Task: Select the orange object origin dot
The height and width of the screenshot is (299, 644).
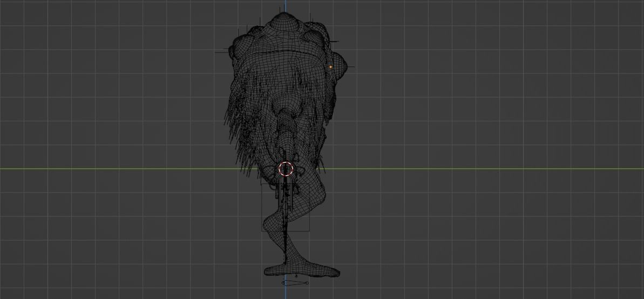Action: pyautogui.click(x=330, y=67)
